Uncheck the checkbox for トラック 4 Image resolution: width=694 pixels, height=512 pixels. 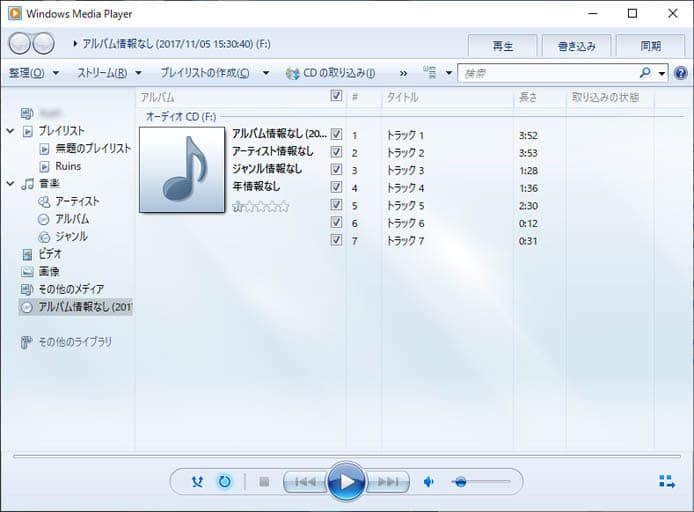[336, 187]
